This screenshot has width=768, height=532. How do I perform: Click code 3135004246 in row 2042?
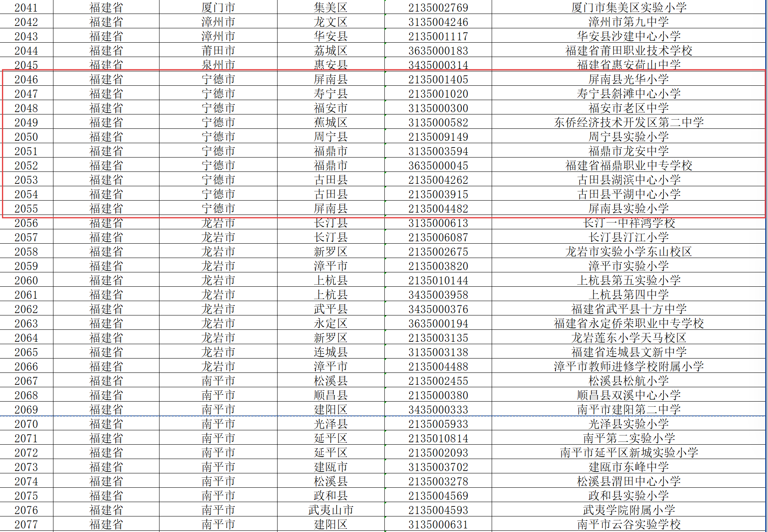pos(438,22)
